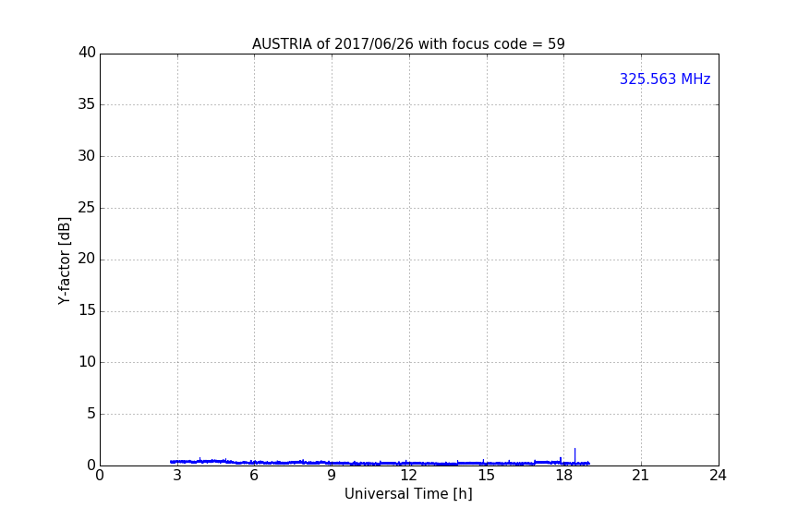The image size is (798, 532).
Task: Click y-axis tick label 10
Action: [87, 362]
